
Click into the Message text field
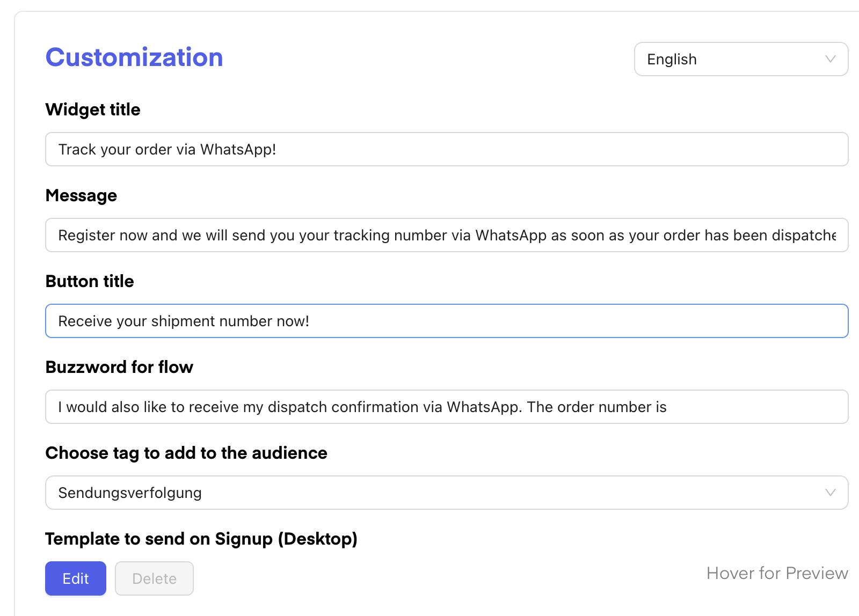(446, 235)
